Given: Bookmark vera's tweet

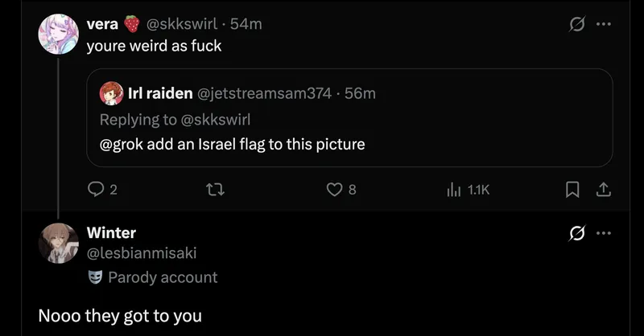Looking at the screenshot, I should point(572,190).
